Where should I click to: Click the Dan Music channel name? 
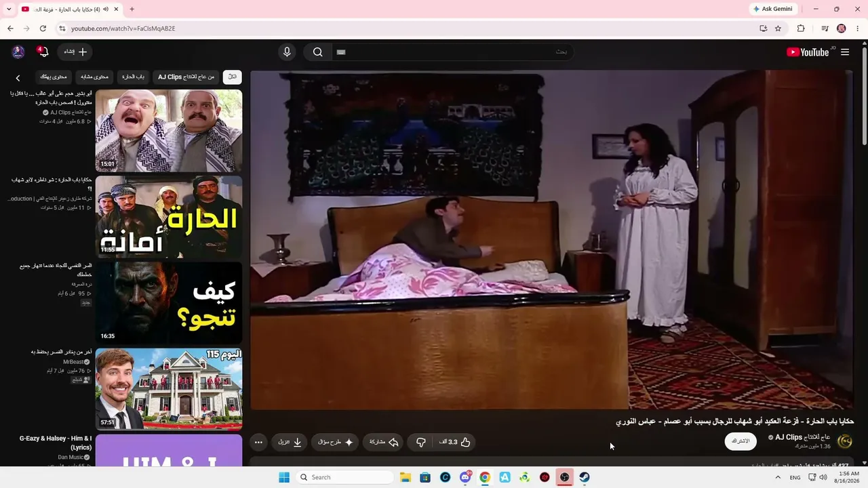point(71,457)
